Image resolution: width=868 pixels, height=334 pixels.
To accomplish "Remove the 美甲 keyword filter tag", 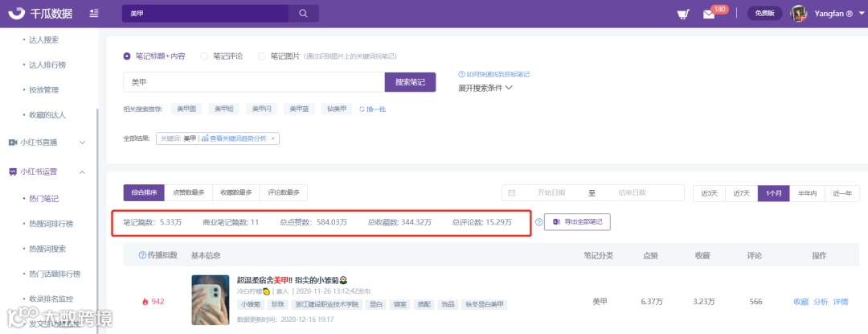I will (x=273, y=138).
